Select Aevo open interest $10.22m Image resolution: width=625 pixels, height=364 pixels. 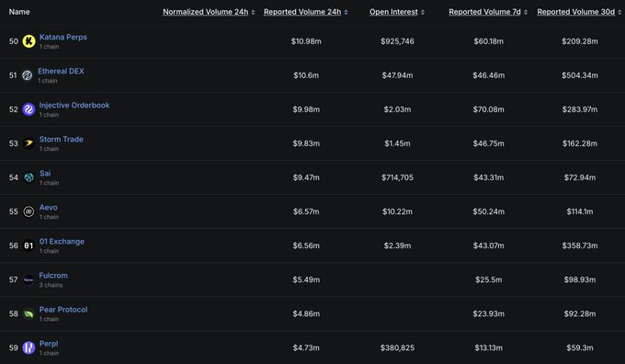[x=397, y=211]
